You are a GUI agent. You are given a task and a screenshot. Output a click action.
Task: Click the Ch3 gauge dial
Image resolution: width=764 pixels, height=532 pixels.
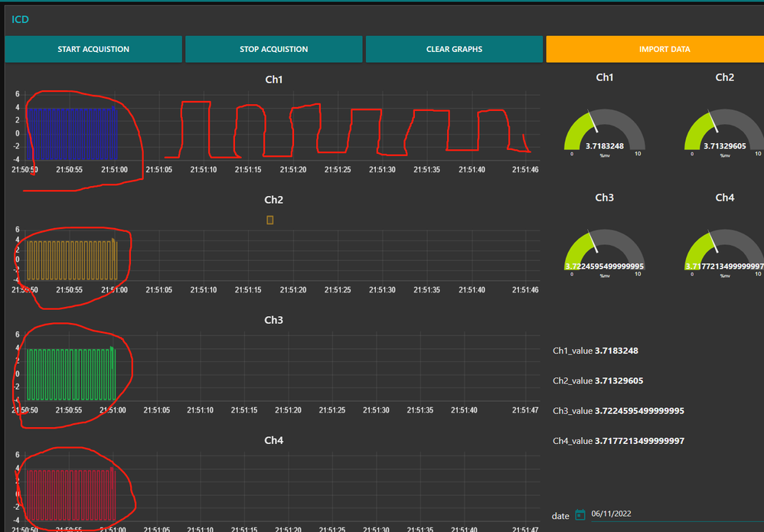[605, 250]
